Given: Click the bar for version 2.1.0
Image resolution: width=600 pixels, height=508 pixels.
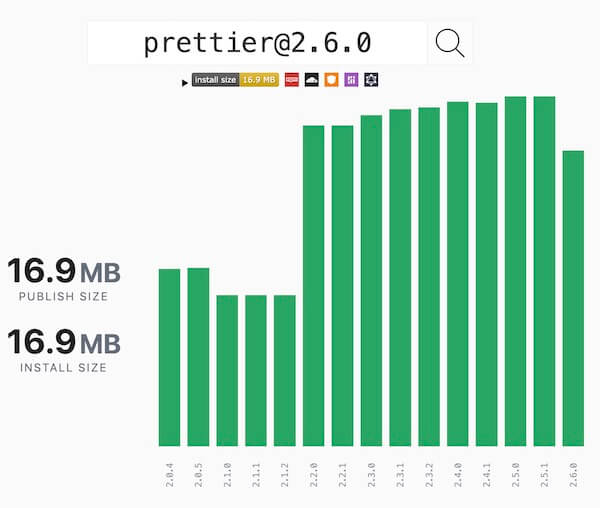Looking at the screenshot, I should pos(227,370).
